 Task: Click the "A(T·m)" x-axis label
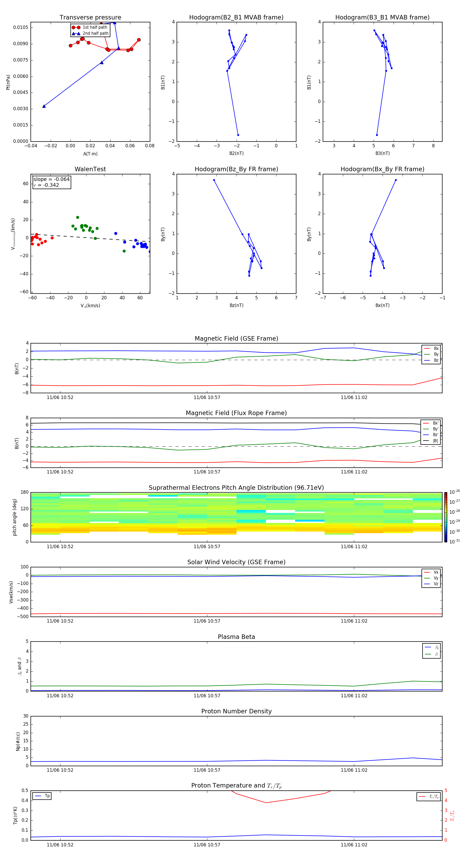(90, 154)
